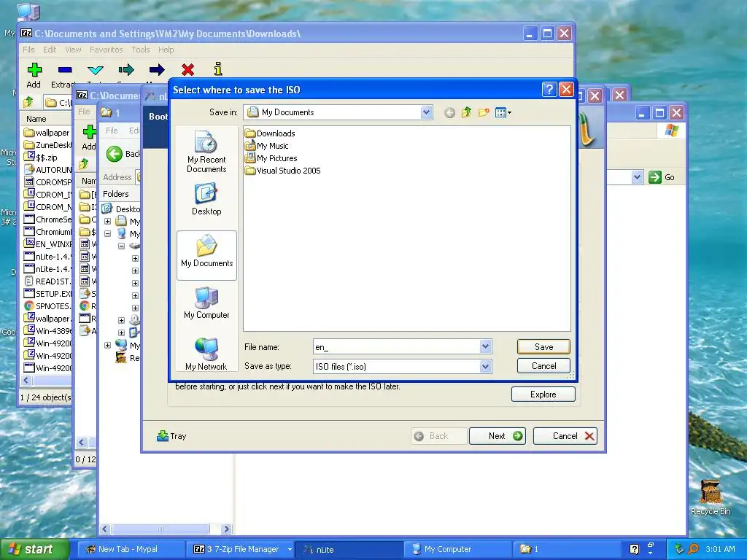The width and height of the screenshot is (747, 560).
Task: Click the Copy arrow icon in 7-Zip
Action: 125,70
